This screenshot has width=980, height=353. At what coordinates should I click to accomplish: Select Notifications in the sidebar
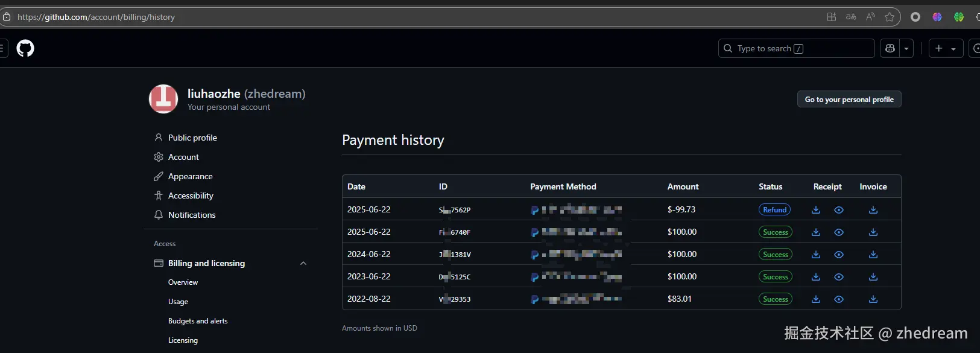pyautogui.click(x=192, y=215)
